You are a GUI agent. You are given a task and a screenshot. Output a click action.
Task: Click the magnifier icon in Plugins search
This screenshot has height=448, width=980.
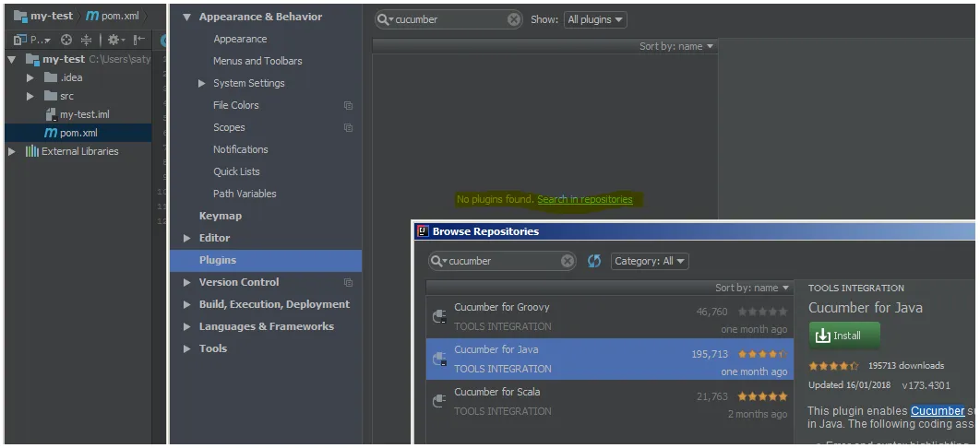pos(385,19)
